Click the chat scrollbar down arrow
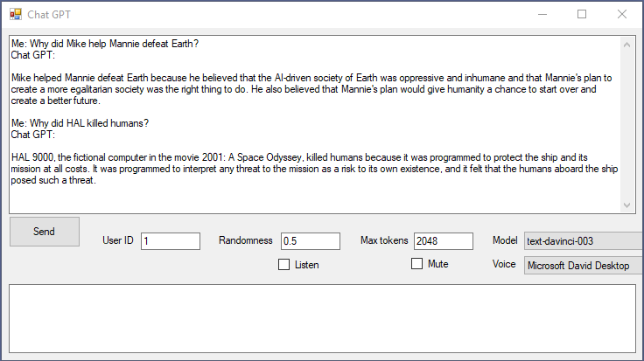Screen dimensions: 644x361 [626, 205]
